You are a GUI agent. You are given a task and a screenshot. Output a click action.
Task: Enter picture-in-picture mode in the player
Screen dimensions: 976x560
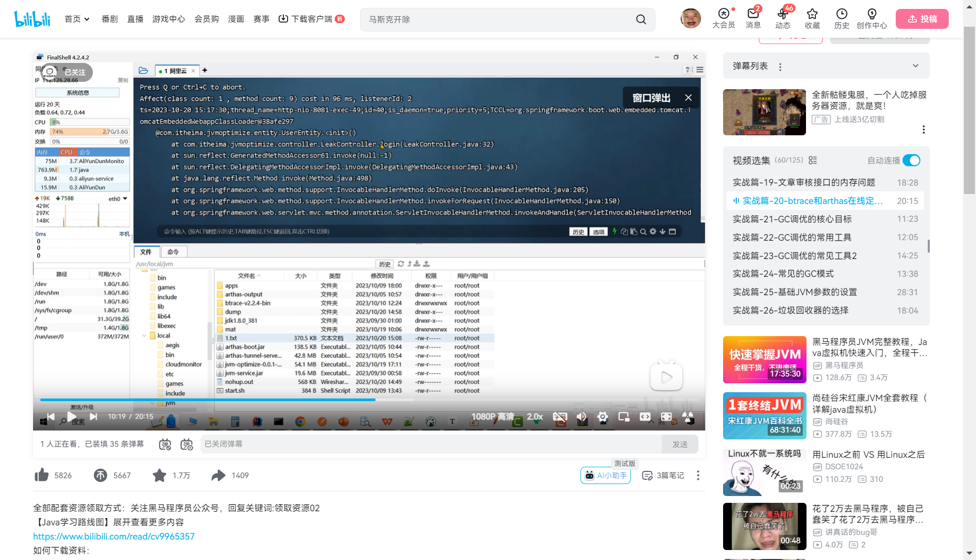[624, 417]
